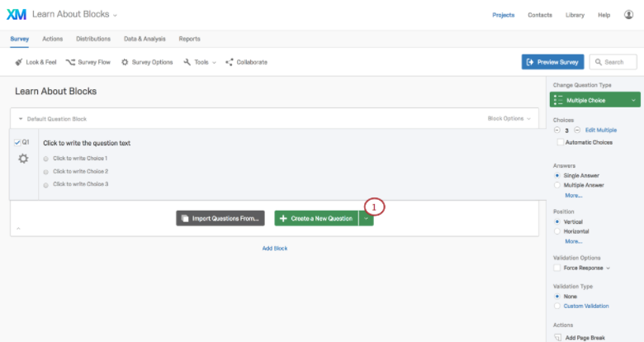Open the Tools dropdown menu

[200, 62]
